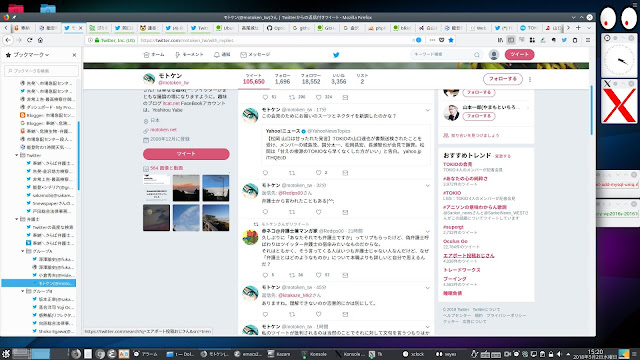The height and width of the screenshot is (360, 640).
Task: Open Moments (モーメント) nav item
Action: pyautogui.click(x=189, y=55)
